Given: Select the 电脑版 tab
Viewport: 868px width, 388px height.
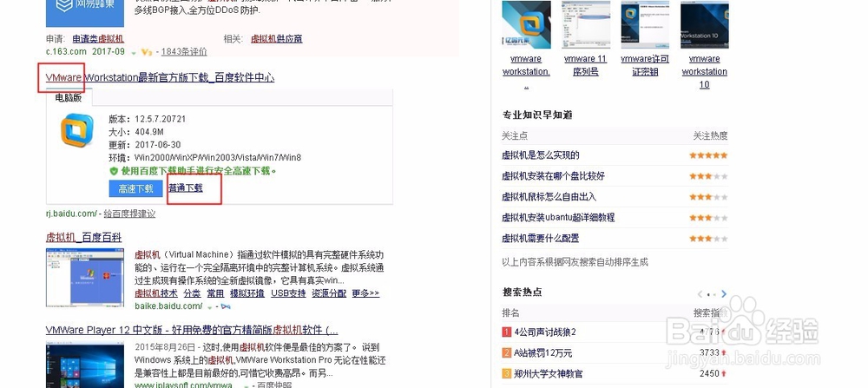Looking at the screenshot, I should 69,98.
